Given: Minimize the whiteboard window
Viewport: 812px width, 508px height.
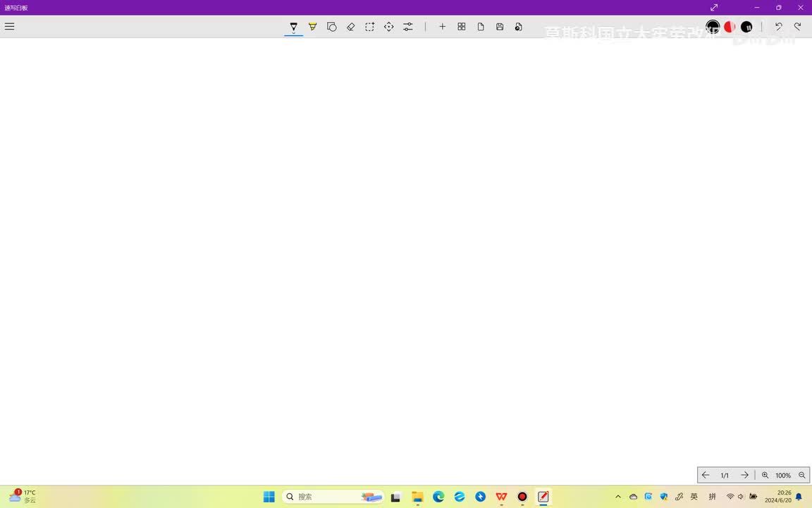Looking at the screenshot, I should 757,7.
